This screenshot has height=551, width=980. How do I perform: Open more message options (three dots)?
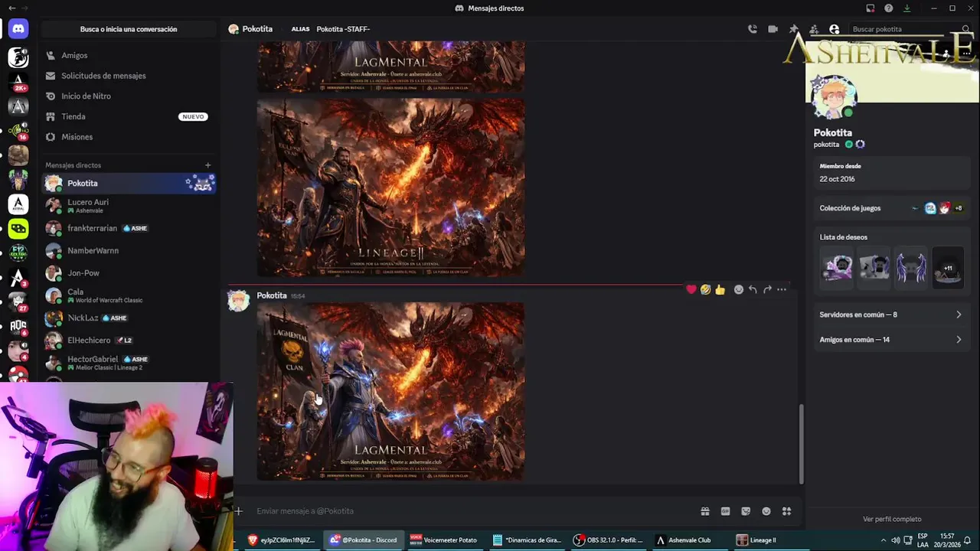coord(782,289)
